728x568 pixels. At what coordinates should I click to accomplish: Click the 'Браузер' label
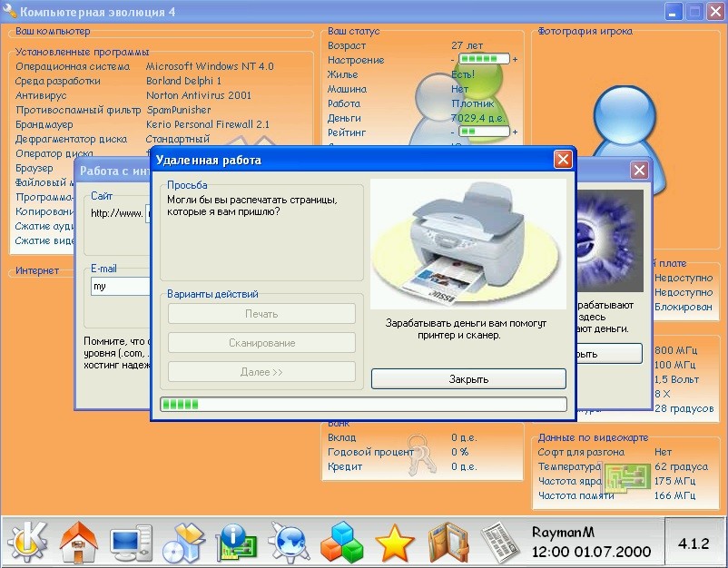pyautogui.click(x=34, y=168)
